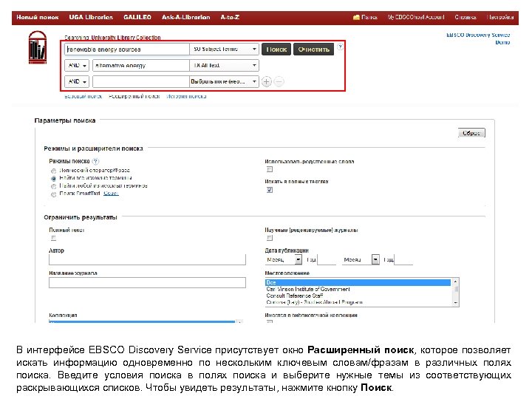Focus the empty third search field

point(141,81)
